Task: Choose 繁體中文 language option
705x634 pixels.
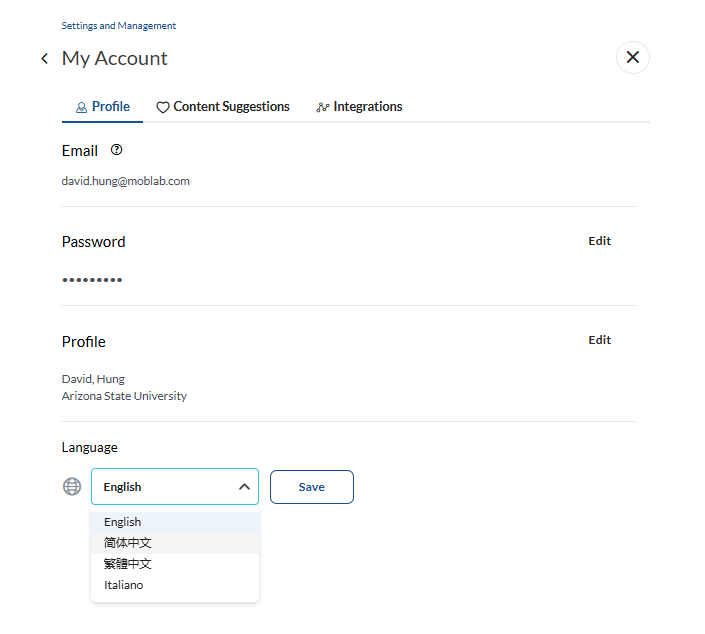Action: [x=175, y=564]
